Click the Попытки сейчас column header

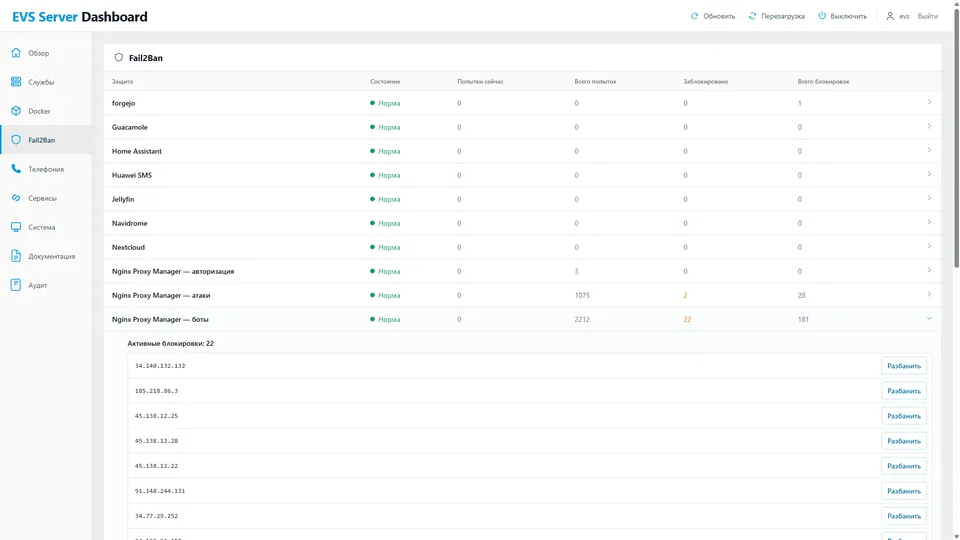click(x=480, y=81)
